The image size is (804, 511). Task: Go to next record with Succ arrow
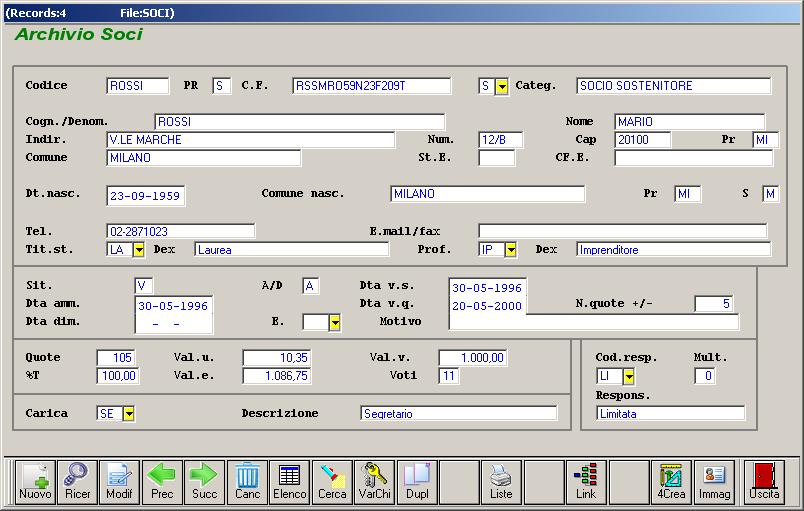click(204, 481)
